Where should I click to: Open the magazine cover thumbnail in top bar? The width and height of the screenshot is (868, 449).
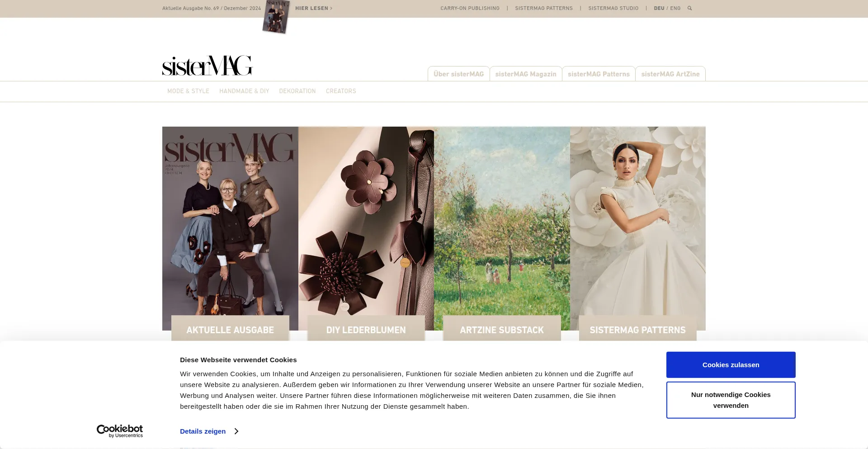click(x=276, y=17)
